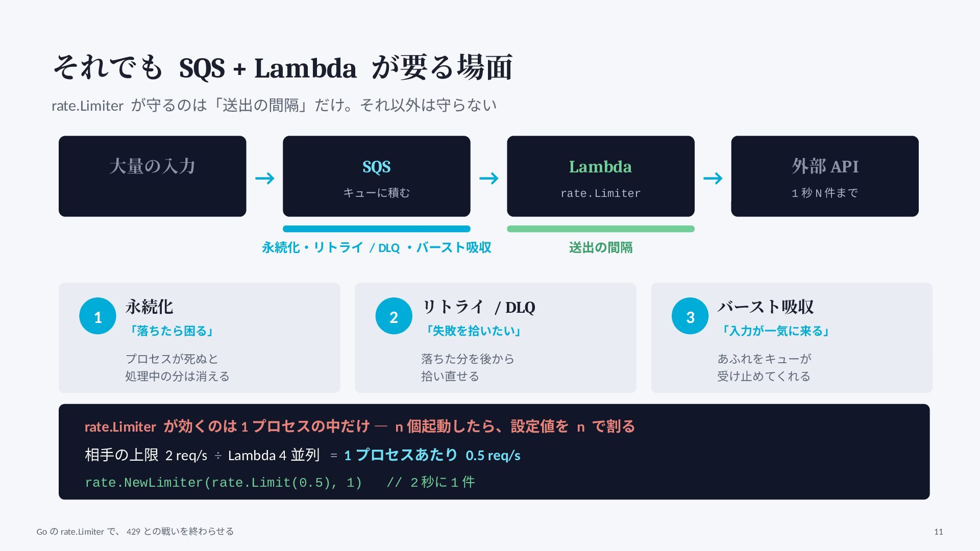Select the Lambda rate.Limiter box
The height and width of the screenshot is (551, 980).
click(x=601, y=176)
